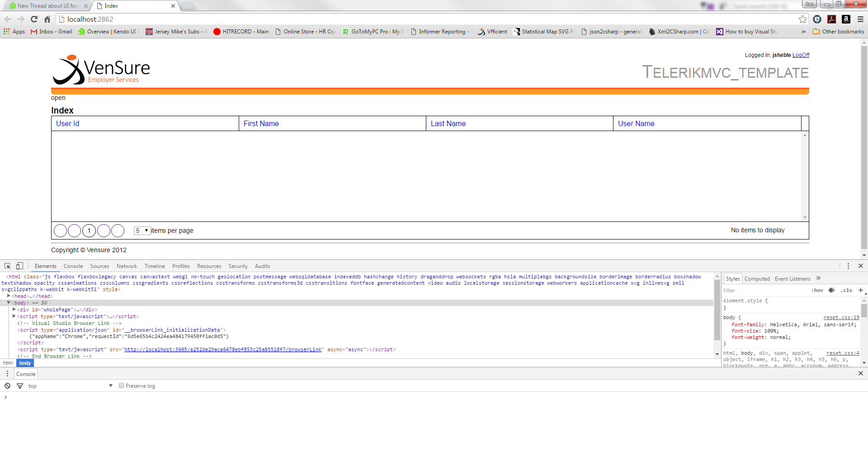Go back to the previous page
The image size is (868, 470).
pyautogui.click(x=8, y=19)
